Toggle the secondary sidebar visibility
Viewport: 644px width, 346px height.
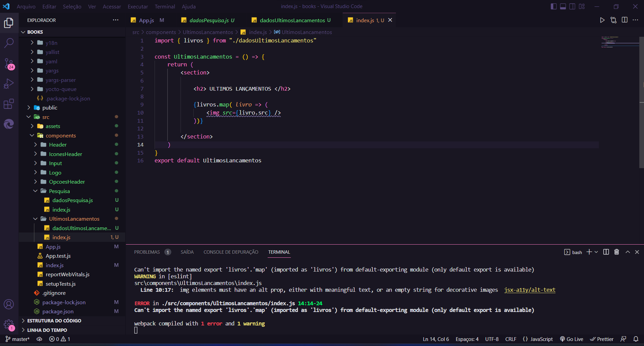pyautogui.click(x=572, y=6)
